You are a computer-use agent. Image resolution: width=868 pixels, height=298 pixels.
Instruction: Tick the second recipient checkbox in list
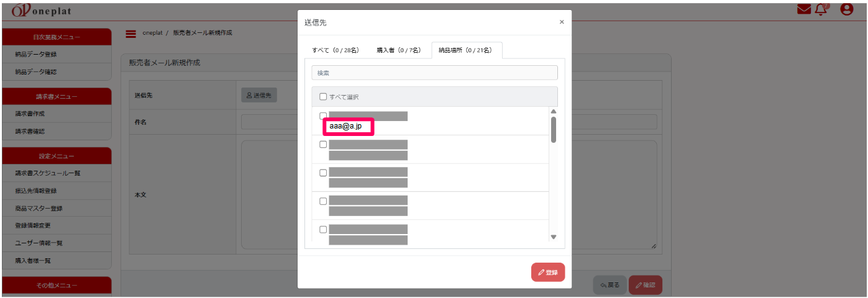[323, 145]
